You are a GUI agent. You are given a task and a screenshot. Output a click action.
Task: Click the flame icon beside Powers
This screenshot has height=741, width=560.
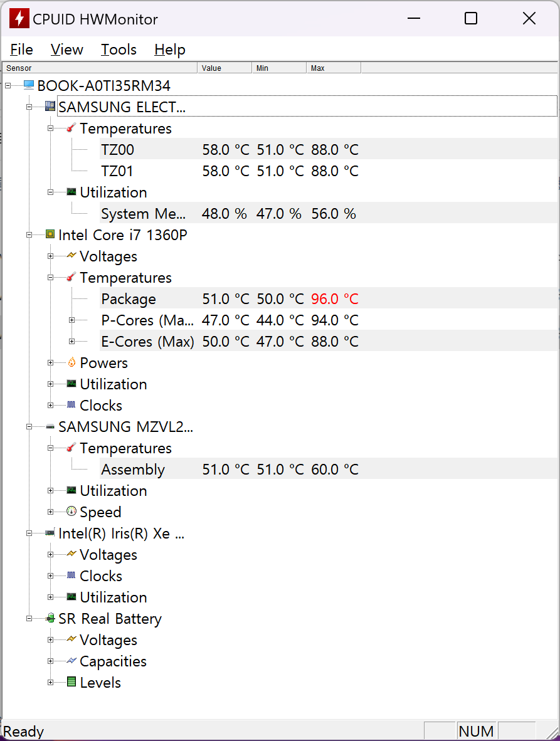point(71,362)
